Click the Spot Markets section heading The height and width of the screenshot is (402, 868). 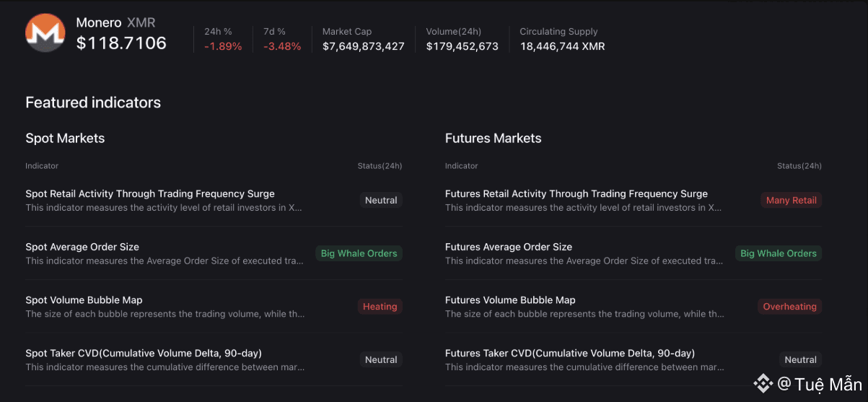tap(65, 139)
